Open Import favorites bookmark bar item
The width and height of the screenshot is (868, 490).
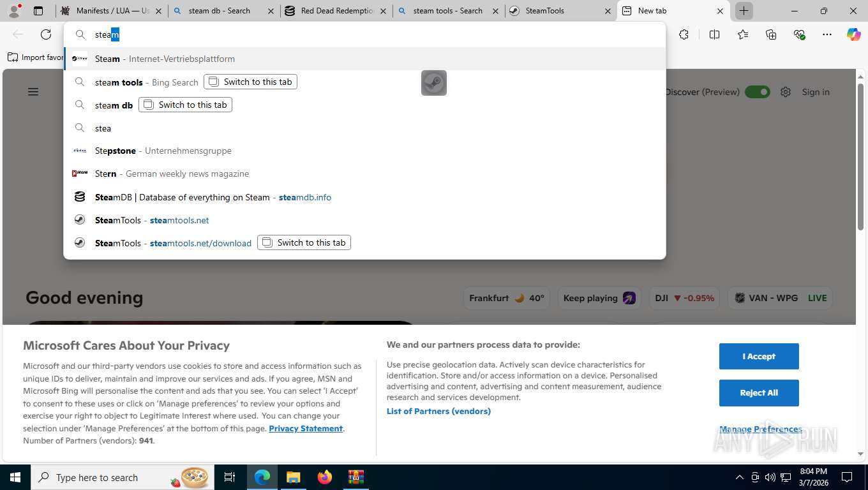pos(36,57)
